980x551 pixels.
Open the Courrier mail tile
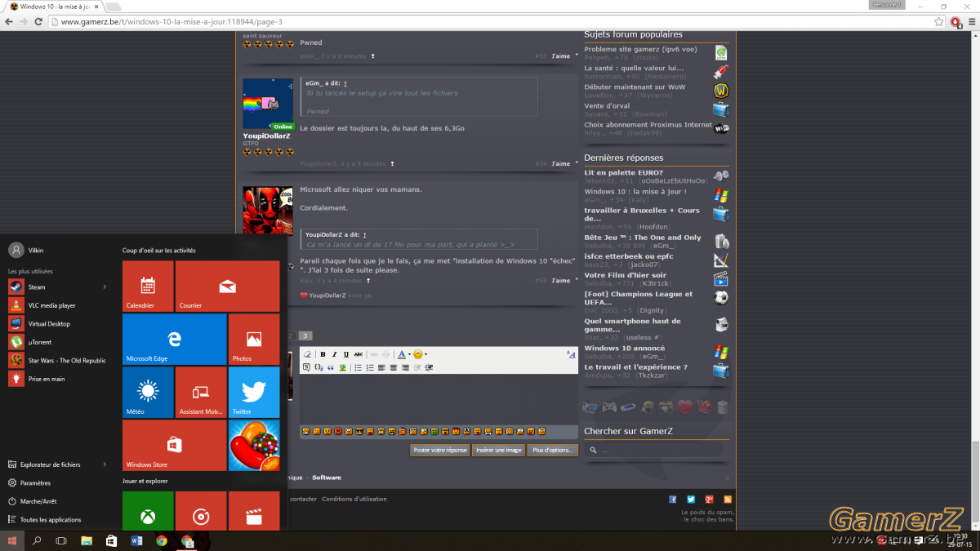[x=227, y=287]
